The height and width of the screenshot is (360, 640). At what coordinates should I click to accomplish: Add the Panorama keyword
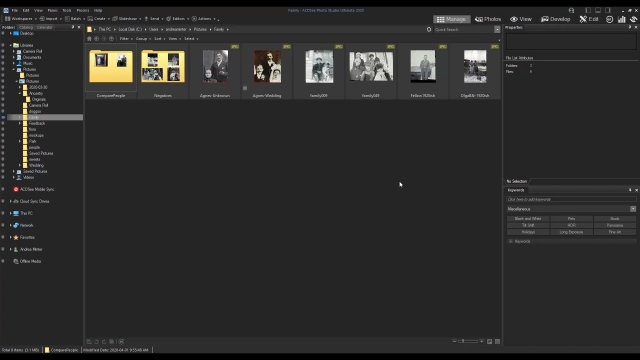pyautogui.click(x=614, y=225)
